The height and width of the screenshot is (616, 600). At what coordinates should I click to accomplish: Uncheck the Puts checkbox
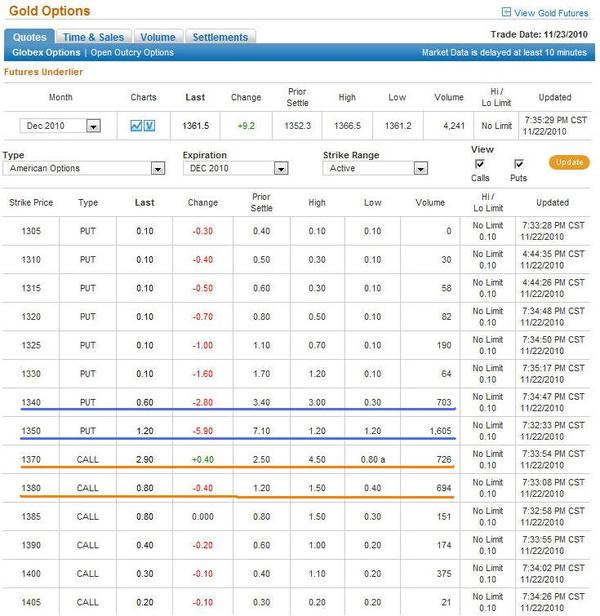tap(519, 164)
